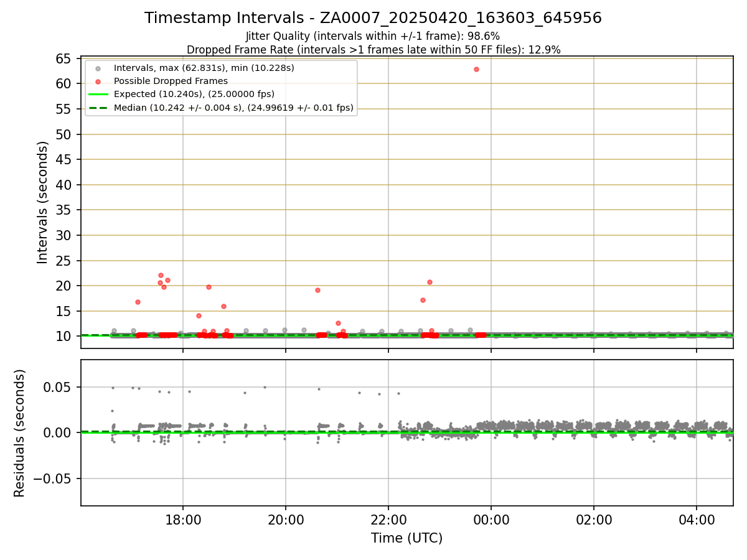
Task: Click the 55 y-axis tick label
Action: pyautogui.click(x=63, y=109)
